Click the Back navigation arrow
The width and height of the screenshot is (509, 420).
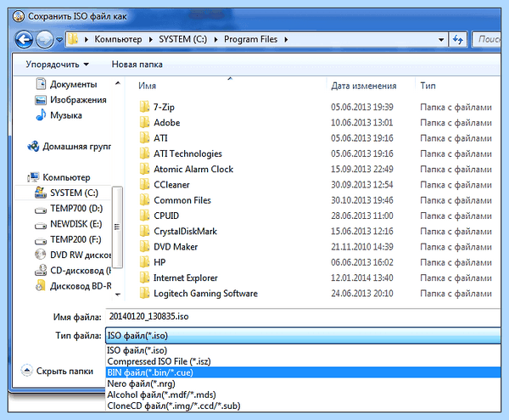[x=24, y=40]
